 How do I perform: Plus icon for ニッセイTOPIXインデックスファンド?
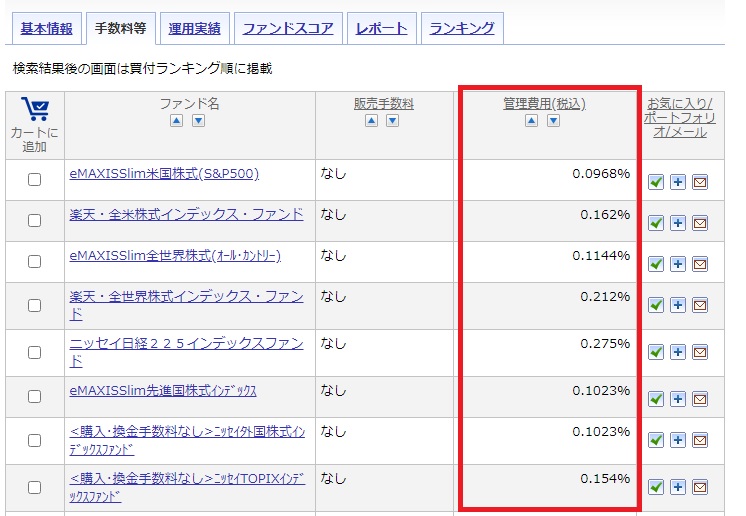[x=678, y=487]
